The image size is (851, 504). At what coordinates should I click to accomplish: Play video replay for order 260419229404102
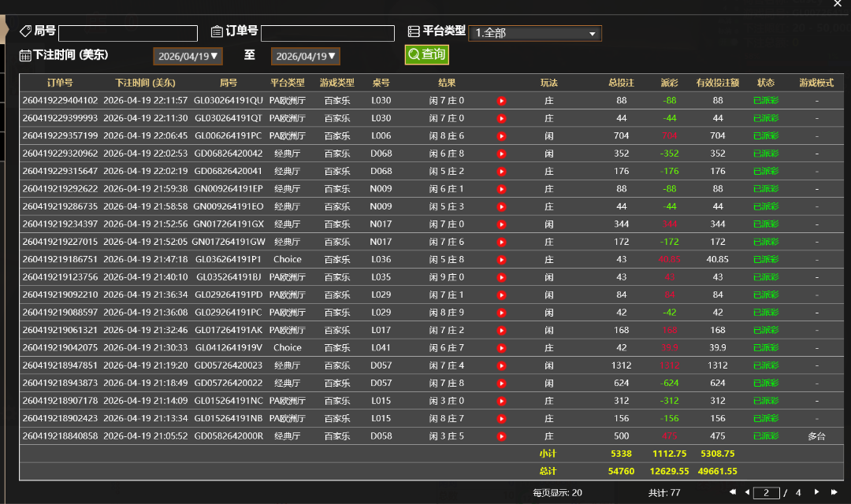[x=501, y=101]
